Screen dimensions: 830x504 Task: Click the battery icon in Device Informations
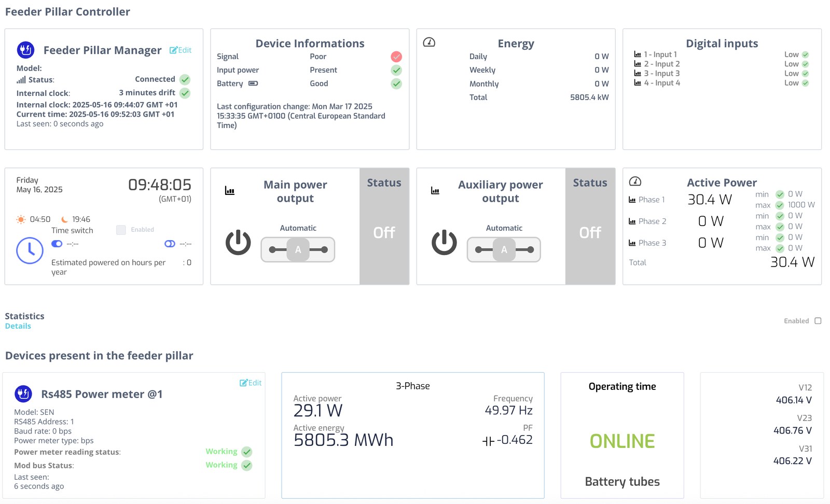[253, 83]
